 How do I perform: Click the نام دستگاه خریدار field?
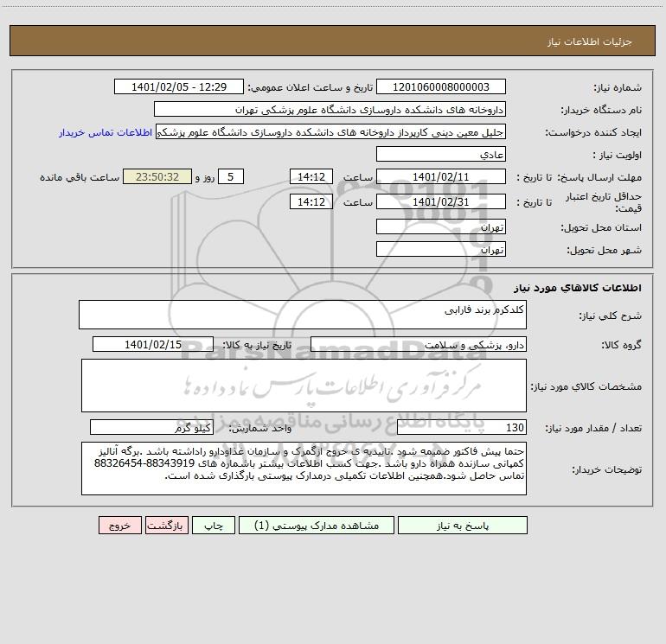coord(330,110)
